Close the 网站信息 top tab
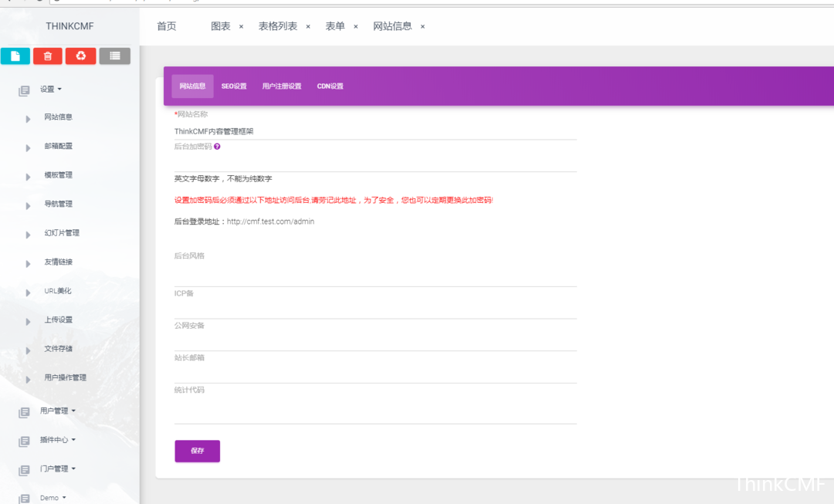This screenshot has width=834, height=504. coord(423,26)
